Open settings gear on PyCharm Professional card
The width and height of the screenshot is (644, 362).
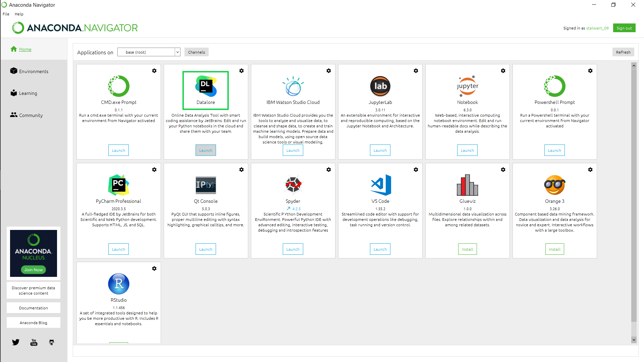pyautogui.click(x=154, y=170)
